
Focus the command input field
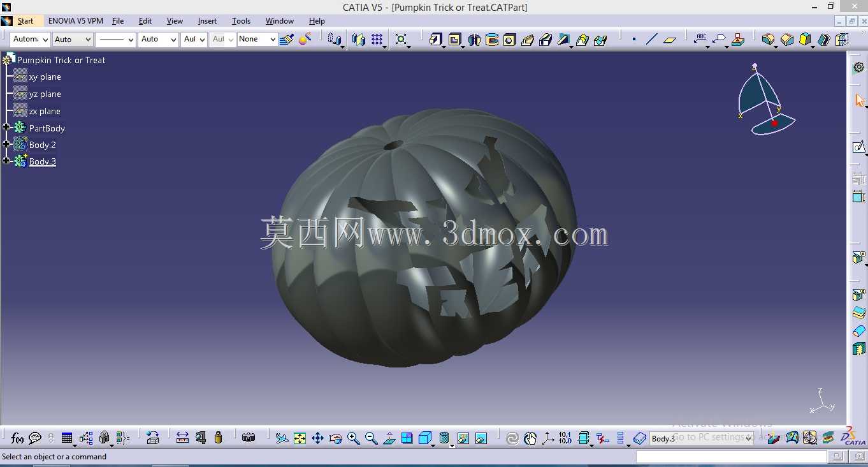(731, 457)
